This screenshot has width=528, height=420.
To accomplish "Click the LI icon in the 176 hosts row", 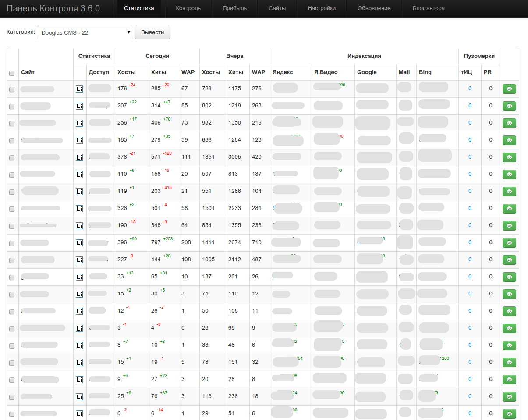I will click(79, 89).
